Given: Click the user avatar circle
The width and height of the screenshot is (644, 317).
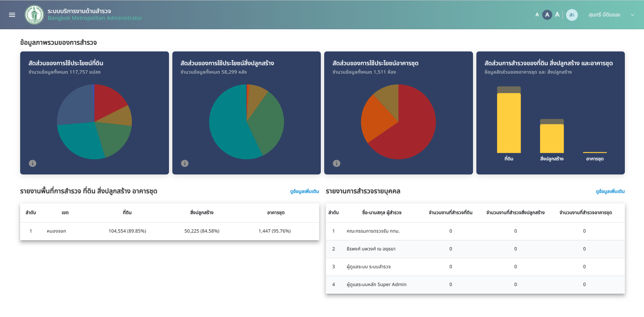Looking at the screenshot, I should click(572, 15).
